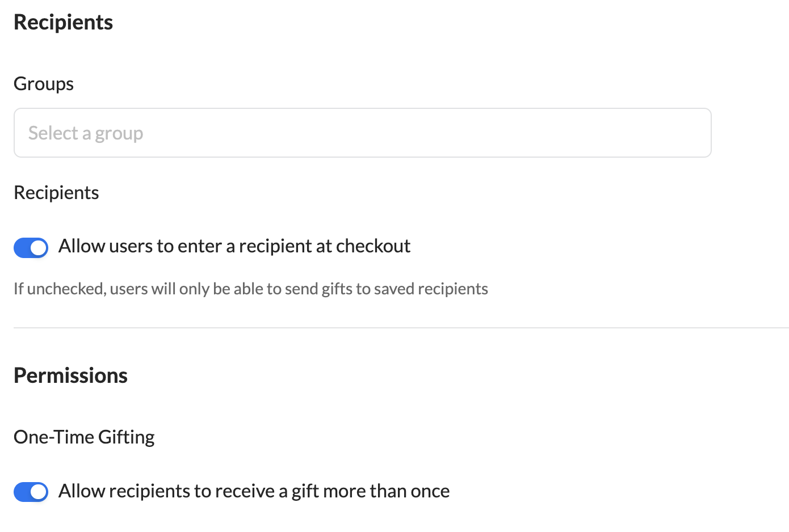
Task: Click the Permissions section heading
Action: click(70, 375)
